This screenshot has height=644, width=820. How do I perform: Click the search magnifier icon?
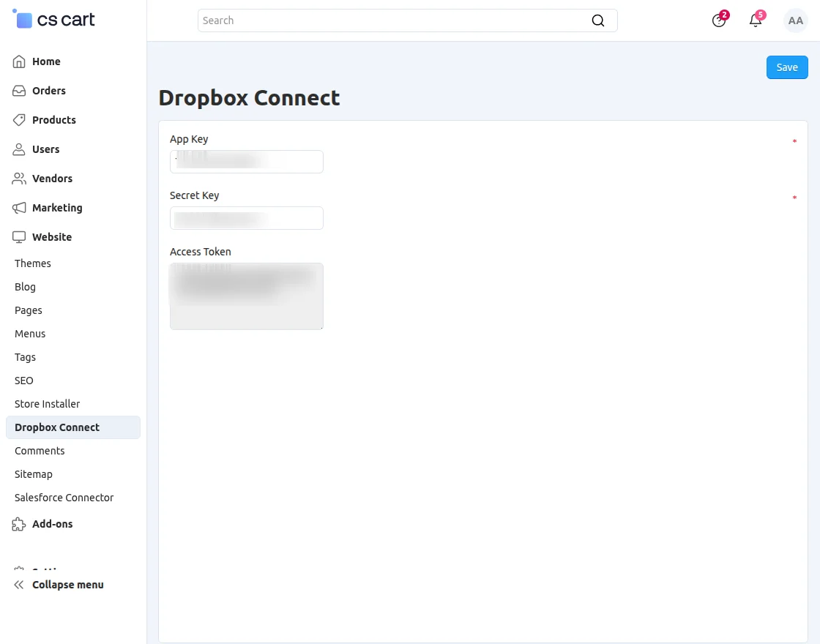597,20
